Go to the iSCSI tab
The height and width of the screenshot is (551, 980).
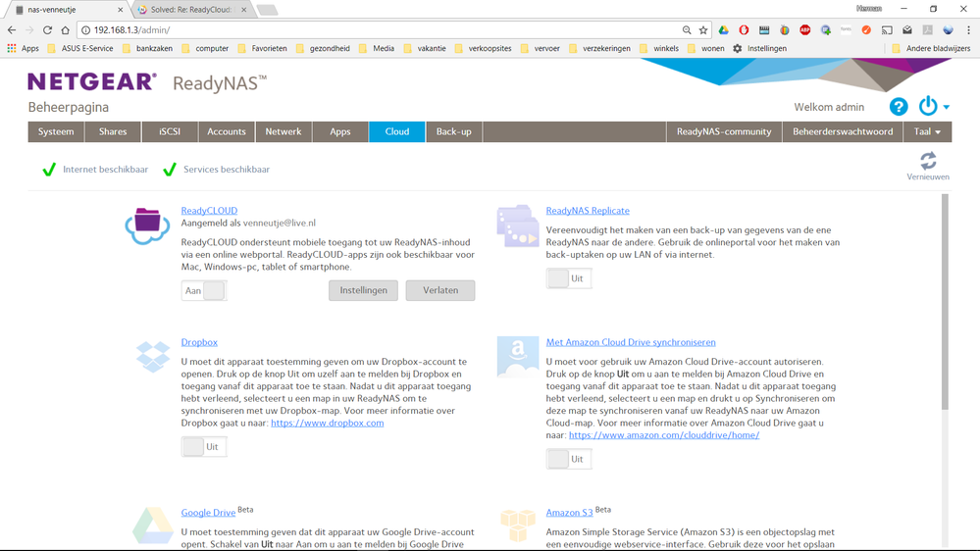coord(170,131)
